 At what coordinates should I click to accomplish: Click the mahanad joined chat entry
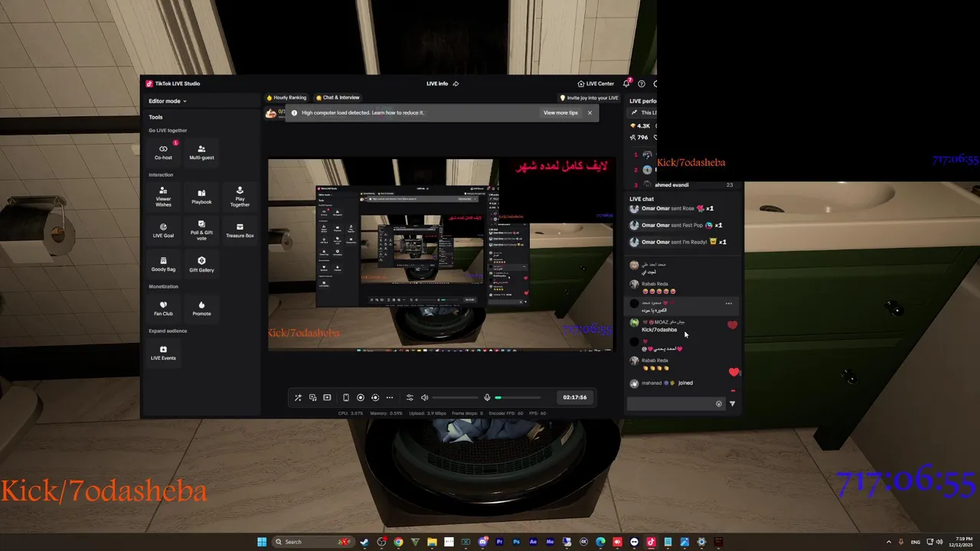tap(661, 383)
